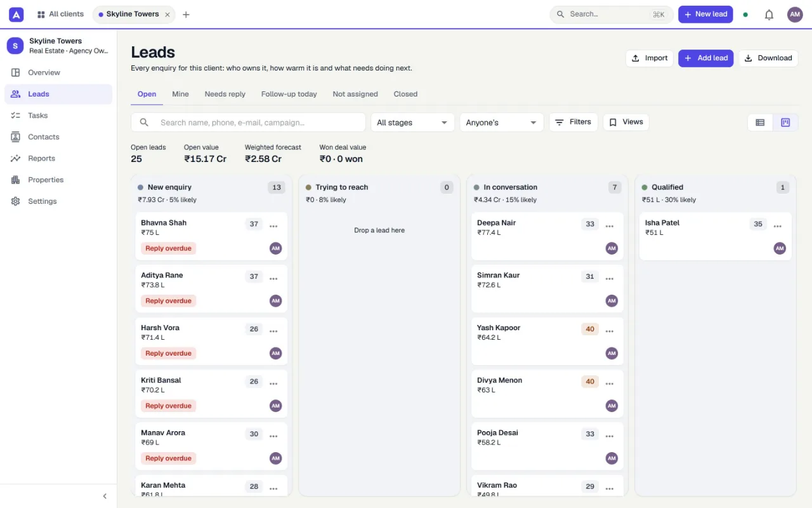Click the Open value ₹15.17 Cr figure
The width and height of the screenshot is (812, 508).
[205, 159]
